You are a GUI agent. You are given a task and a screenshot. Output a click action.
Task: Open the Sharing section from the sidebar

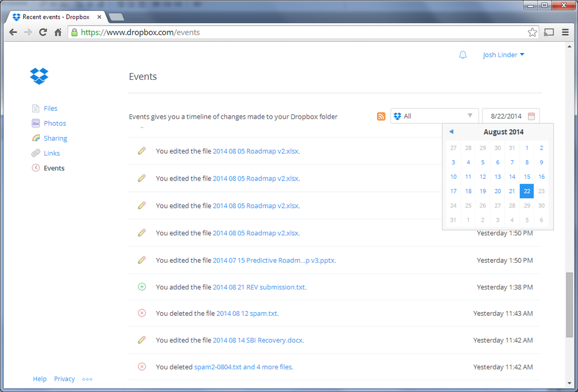click(36, 138)
